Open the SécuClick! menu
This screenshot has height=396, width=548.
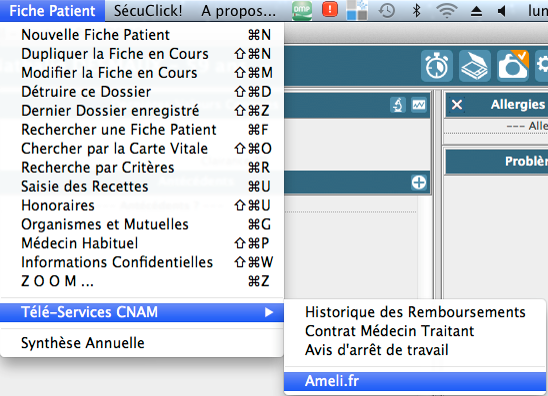click(148, 11)
